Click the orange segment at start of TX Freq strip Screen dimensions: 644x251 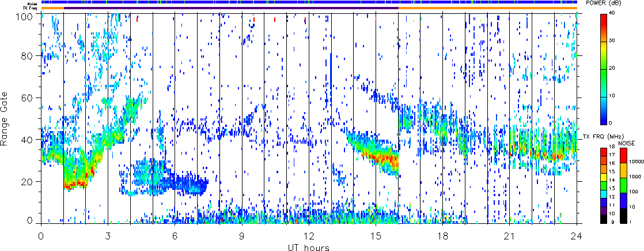[x=52, y=8]
